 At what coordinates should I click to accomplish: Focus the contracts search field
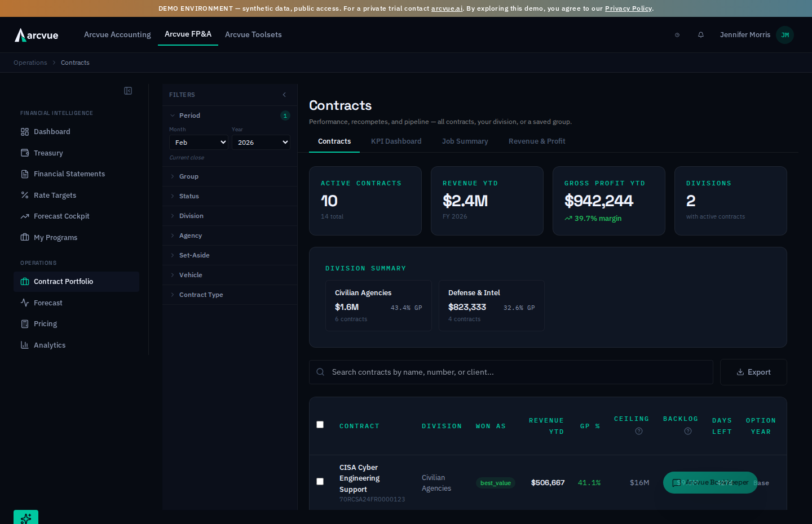tap(511, 372)
